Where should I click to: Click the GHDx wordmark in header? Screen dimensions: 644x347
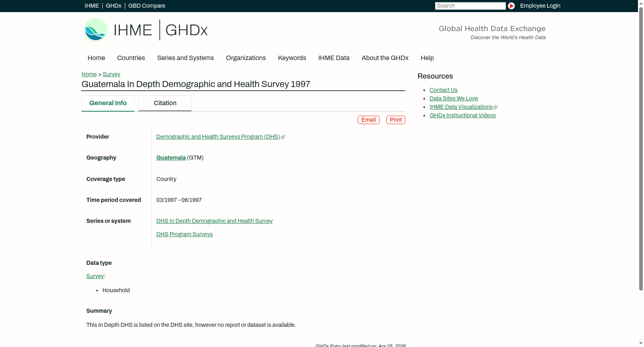(186, 30)
